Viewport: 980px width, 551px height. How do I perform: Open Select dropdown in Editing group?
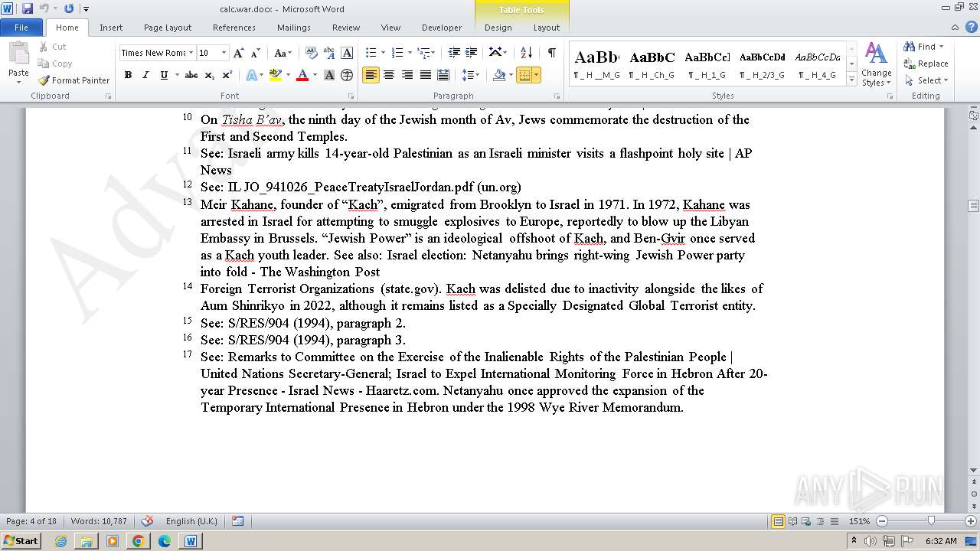926,80
